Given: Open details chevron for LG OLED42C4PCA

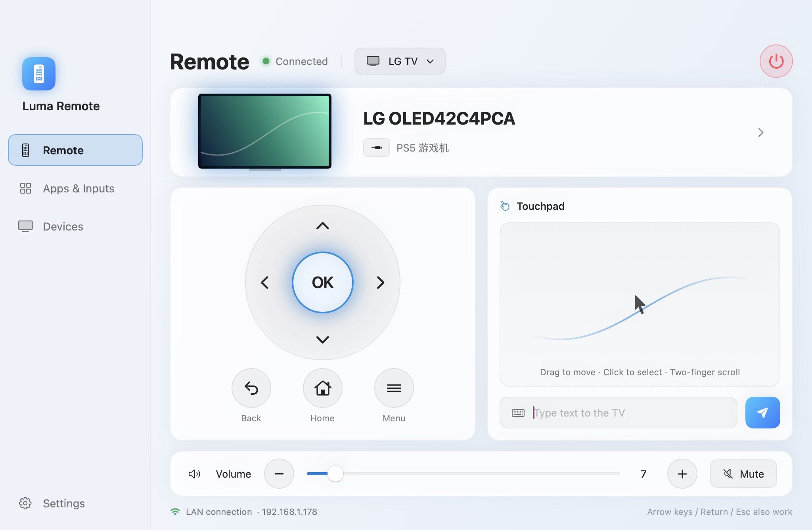Looking at the screenshot, I should [760, 132].
